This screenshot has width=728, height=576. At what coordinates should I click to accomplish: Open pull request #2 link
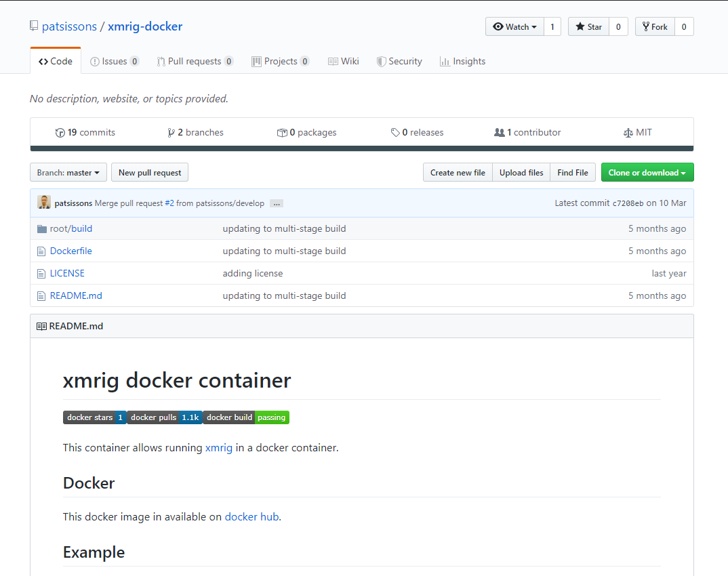(x=169, y=203)
